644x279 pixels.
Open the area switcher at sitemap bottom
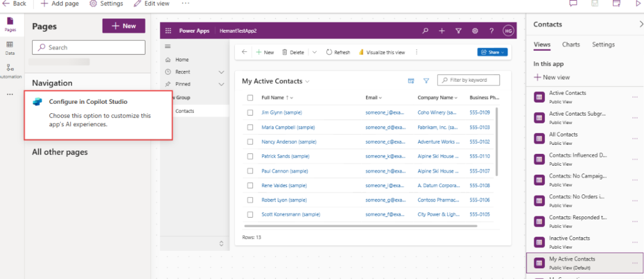[x=221, y=244]
